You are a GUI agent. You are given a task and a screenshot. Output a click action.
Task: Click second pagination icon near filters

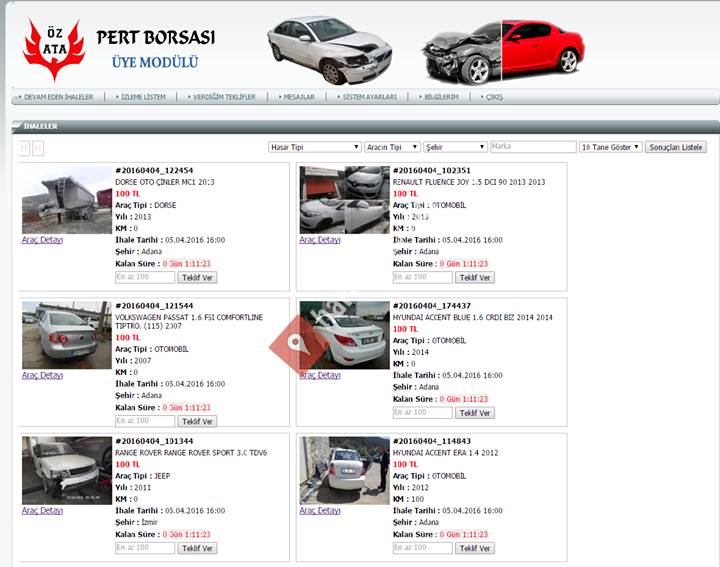[39, 148]
